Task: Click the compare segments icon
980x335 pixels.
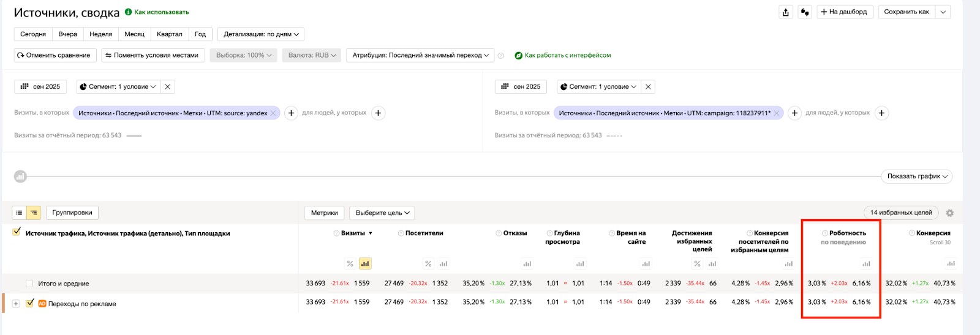Action: click(x=805, y=12)
